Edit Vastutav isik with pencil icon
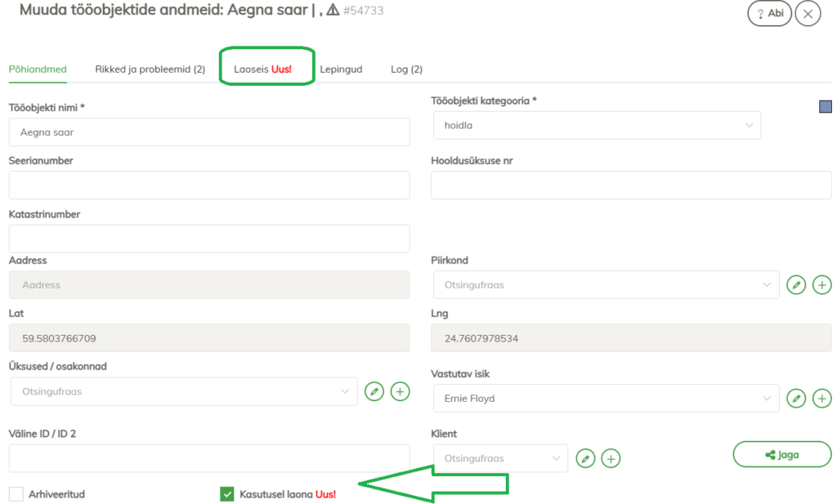 point(796,399)
